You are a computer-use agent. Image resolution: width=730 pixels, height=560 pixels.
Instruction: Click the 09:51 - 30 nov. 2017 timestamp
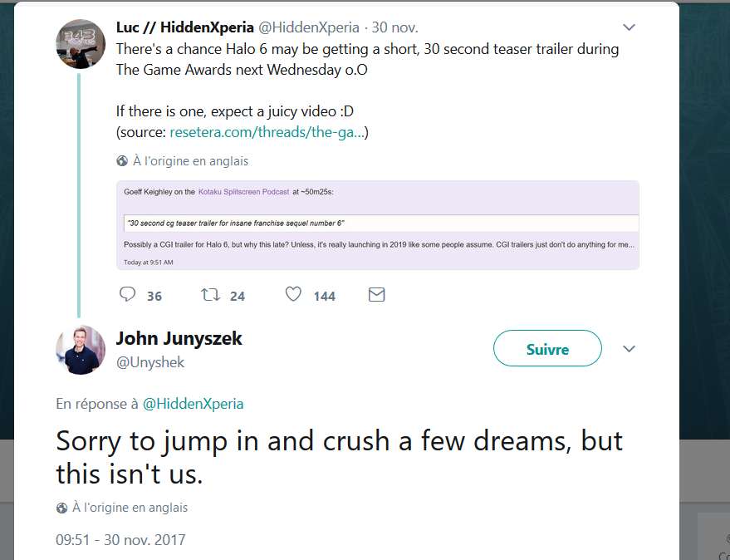120,540
